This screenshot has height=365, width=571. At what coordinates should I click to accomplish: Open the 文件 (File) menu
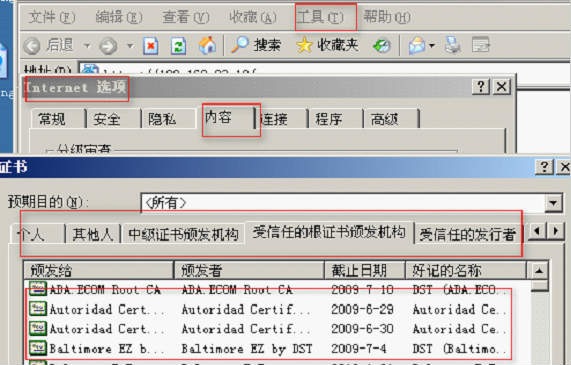click(x=51, y=17)
